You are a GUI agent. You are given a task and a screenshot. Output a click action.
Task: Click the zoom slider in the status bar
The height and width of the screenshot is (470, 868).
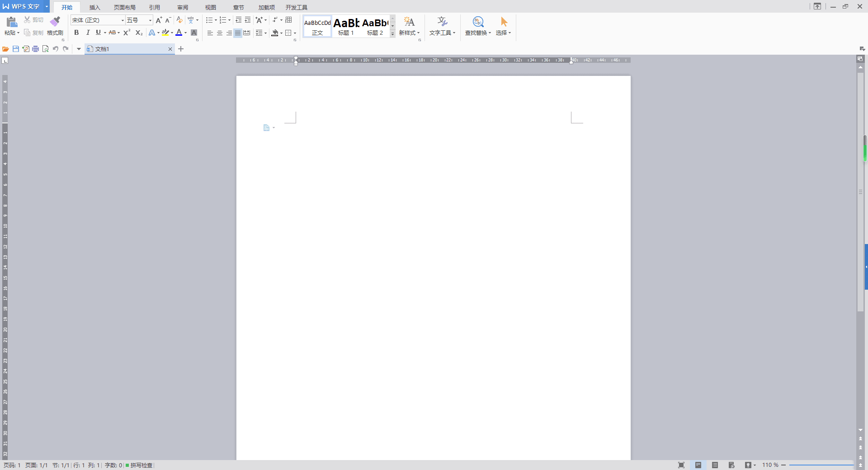(821, 465)
